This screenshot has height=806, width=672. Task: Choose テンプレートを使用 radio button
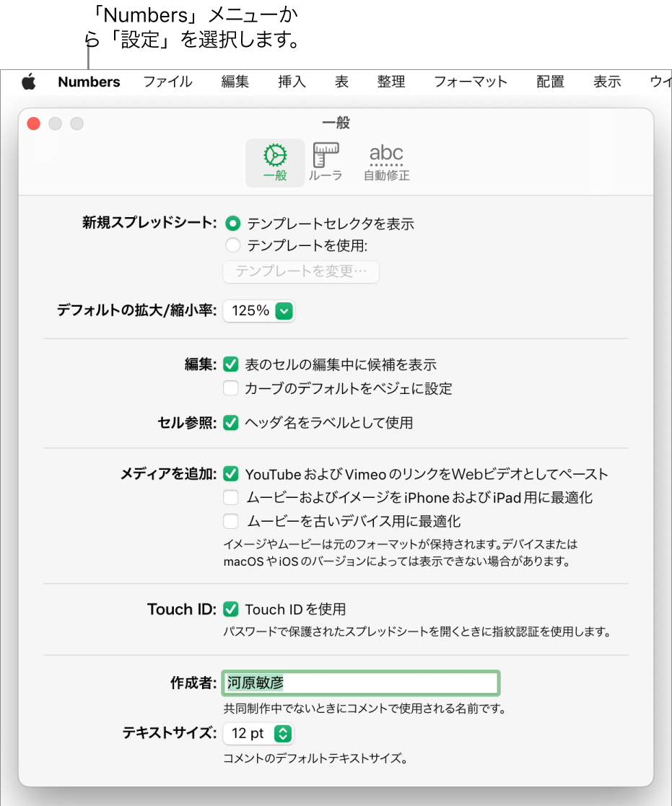[x=233, y=245]
